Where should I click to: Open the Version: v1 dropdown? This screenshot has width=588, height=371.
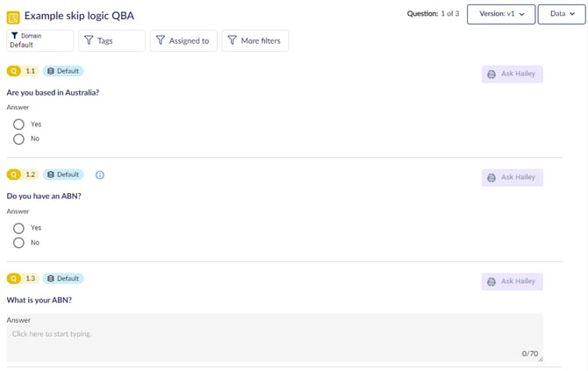coord(501,14)
